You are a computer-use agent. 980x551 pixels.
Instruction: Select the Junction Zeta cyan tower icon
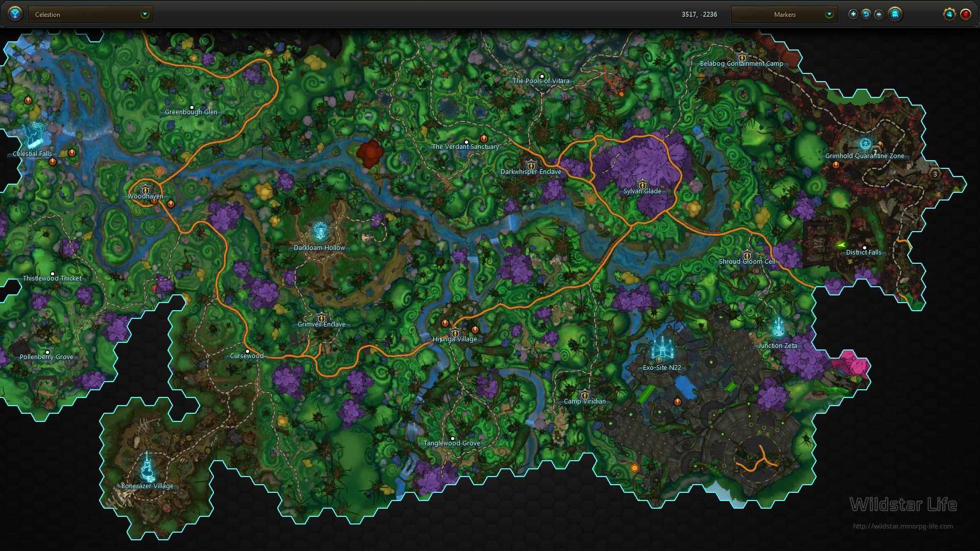(778, 328)
